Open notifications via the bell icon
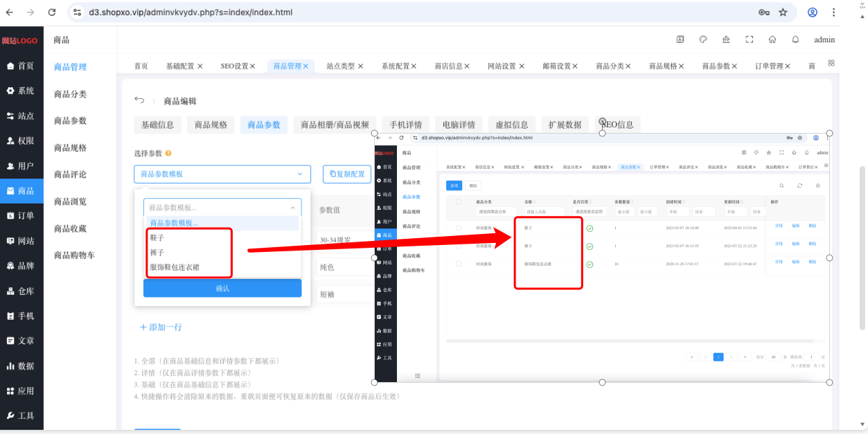This screenshot has width=868, height=434. point(795,39)
